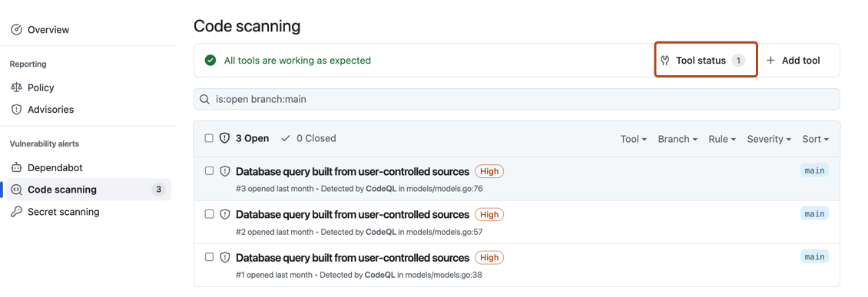Click the plus icon beside Add tool
Image resolution: width=868 pixels, height=297 pixels.
(x=770, y=61)
